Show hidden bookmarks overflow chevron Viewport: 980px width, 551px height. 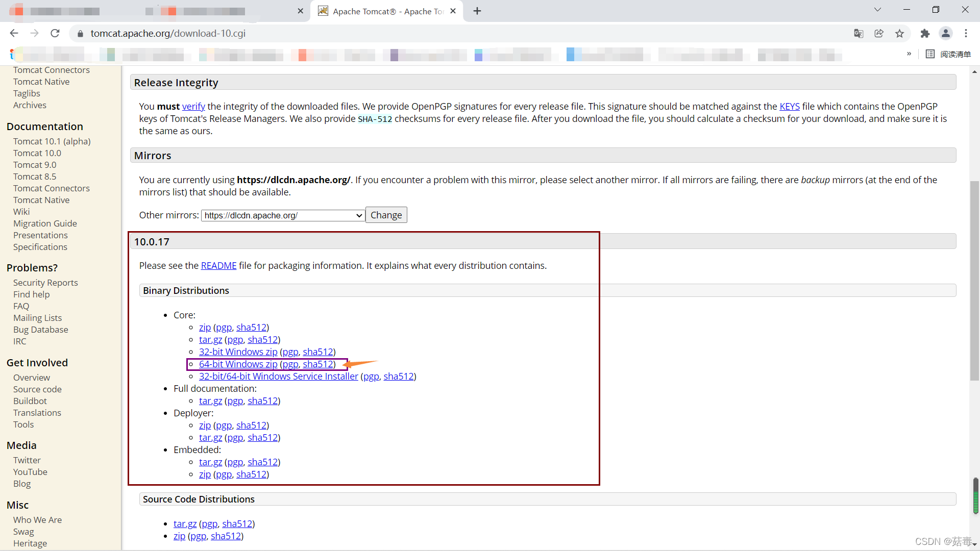pos(909,54)
